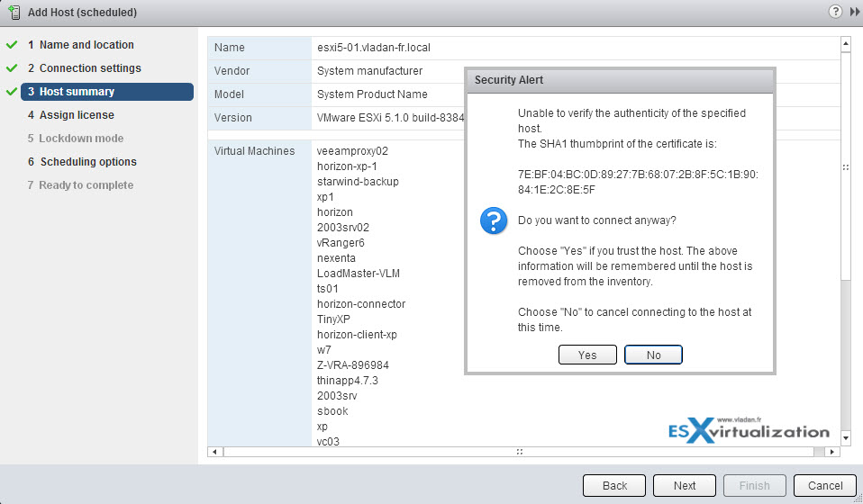Click the green check beside Host summary
Viewport: 863px width, 504px height.
(x=12, y=92)
